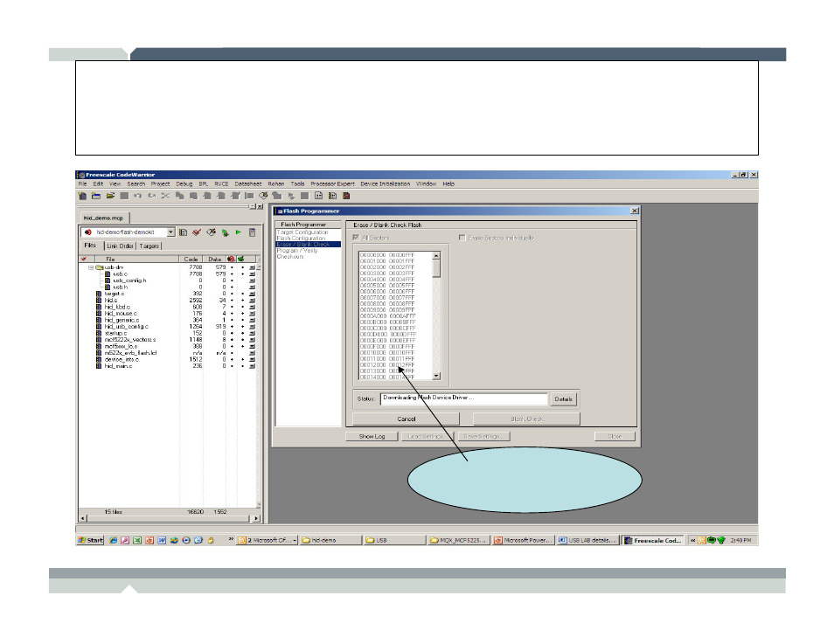Click the Save Settings button
The image size is (834, 644).
pyautogui.click(x=483, y=437)
